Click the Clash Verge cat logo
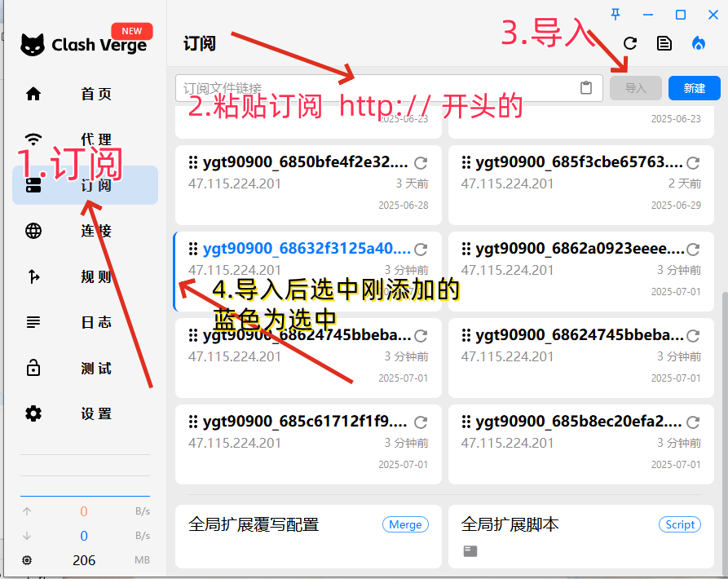 pos(33,45)
